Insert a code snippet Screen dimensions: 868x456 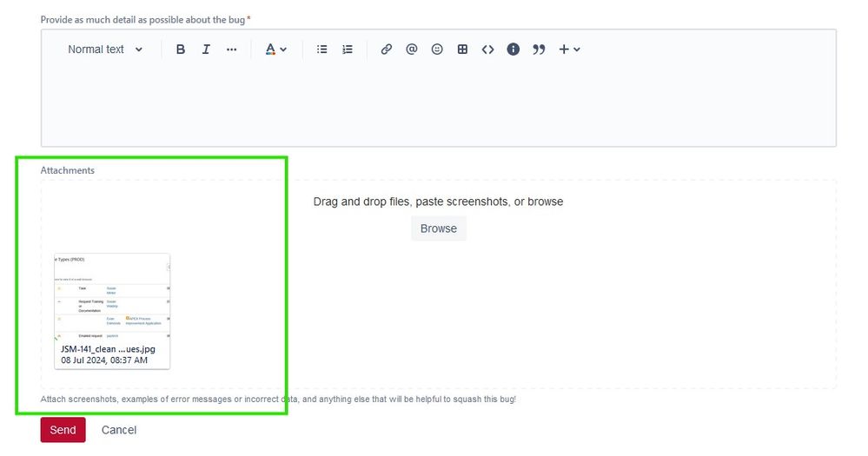pos(487,50)
